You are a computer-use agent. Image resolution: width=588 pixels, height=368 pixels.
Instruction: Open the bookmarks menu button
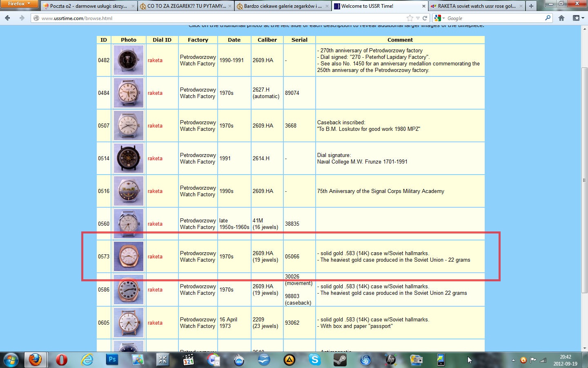(x=578, y=18)
